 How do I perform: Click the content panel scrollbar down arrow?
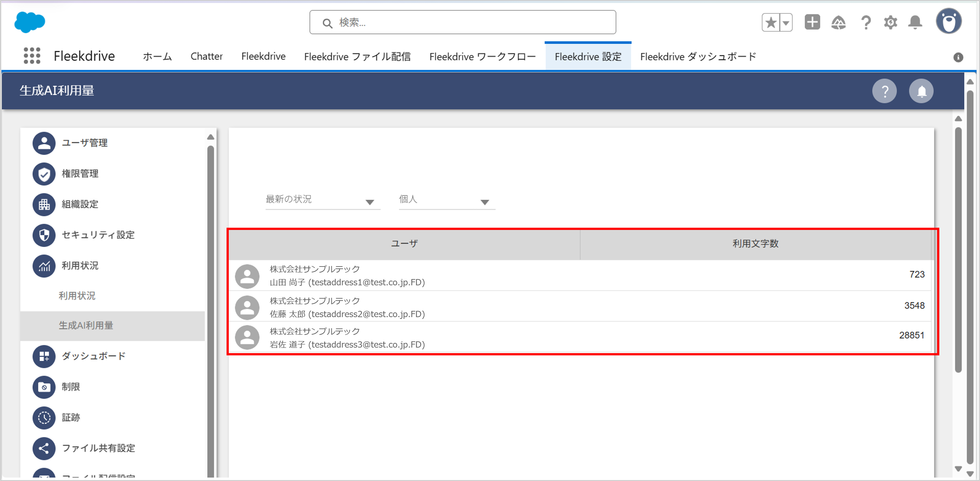pos(958,469)
